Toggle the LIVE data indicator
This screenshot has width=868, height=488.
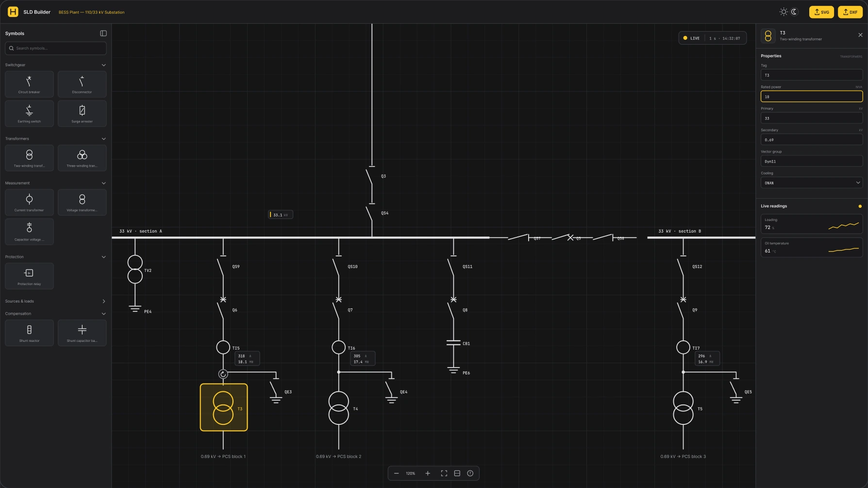click(x=692, y=38)
